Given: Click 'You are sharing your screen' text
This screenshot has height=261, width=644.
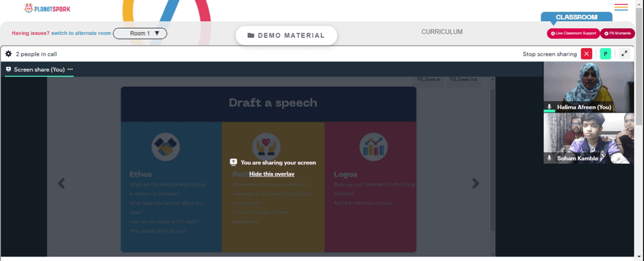Looking at the screenshot, I should point(278,163).
